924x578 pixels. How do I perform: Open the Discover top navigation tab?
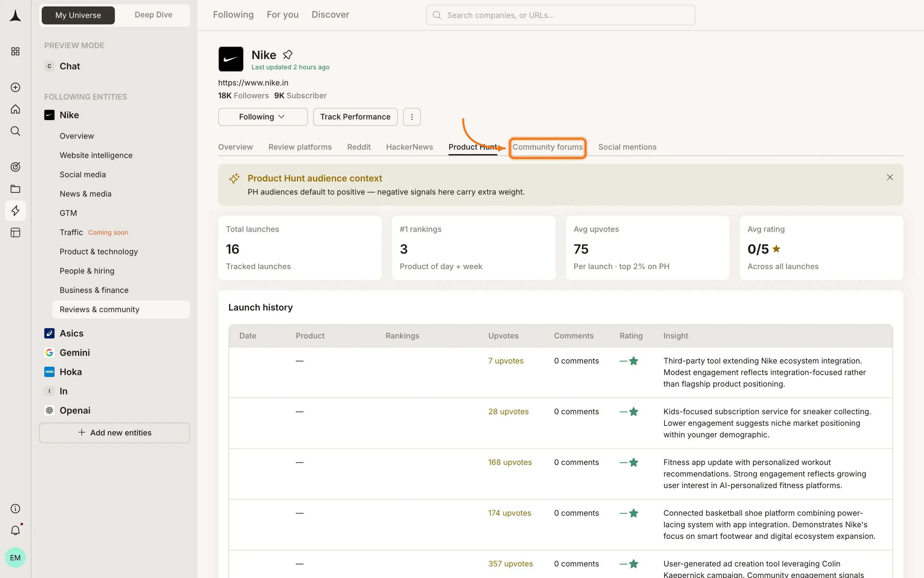point(330,14)
